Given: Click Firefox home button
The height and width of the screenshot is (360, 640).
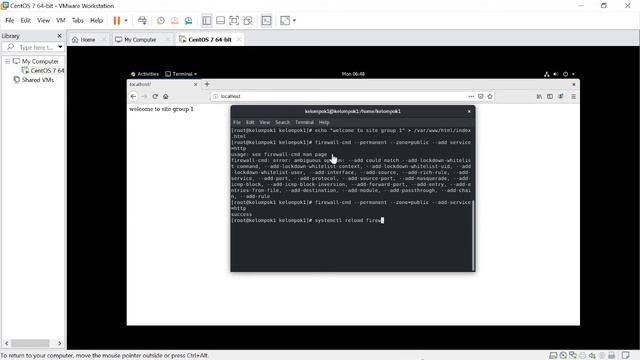Looking at the screenshot, I should (166, 96).
